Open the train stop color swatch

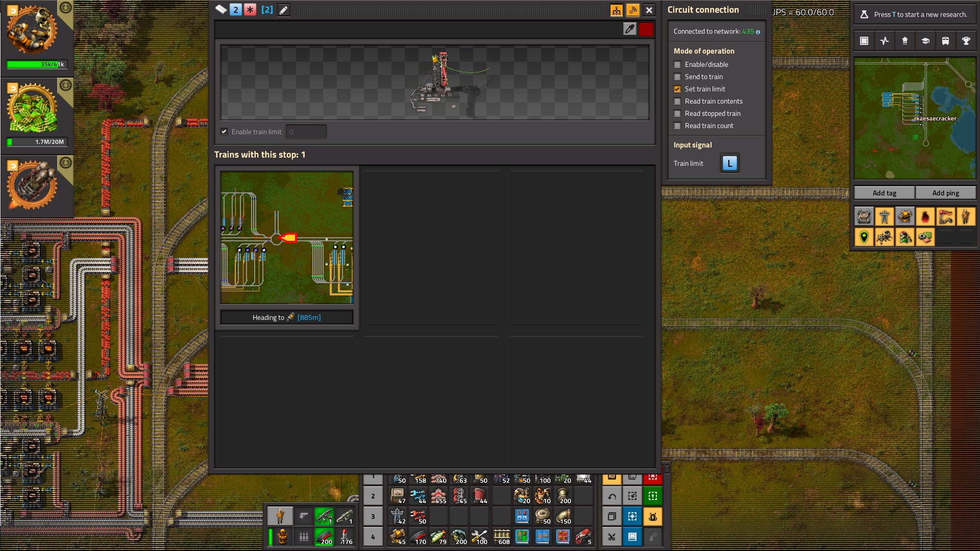coord(646,29)
